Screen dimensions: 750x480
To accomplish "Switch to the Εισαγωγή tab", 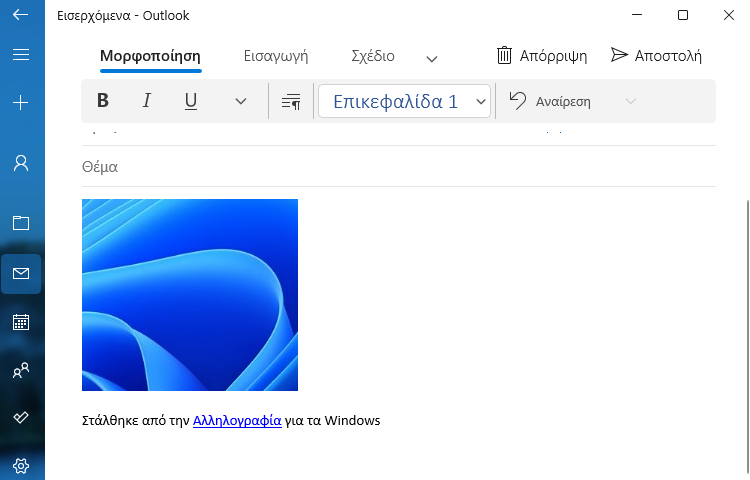I will tap(276, 56).
